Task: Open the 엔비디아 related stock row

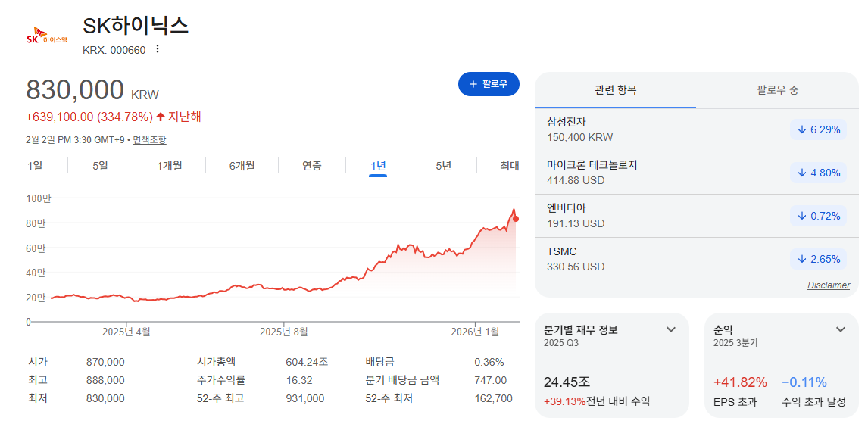Action: [x=696, y=215]
